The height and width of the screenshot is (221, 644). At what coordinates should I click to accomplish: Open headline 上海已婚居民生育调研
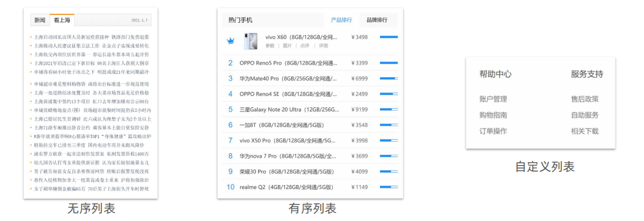pos(57,119)
